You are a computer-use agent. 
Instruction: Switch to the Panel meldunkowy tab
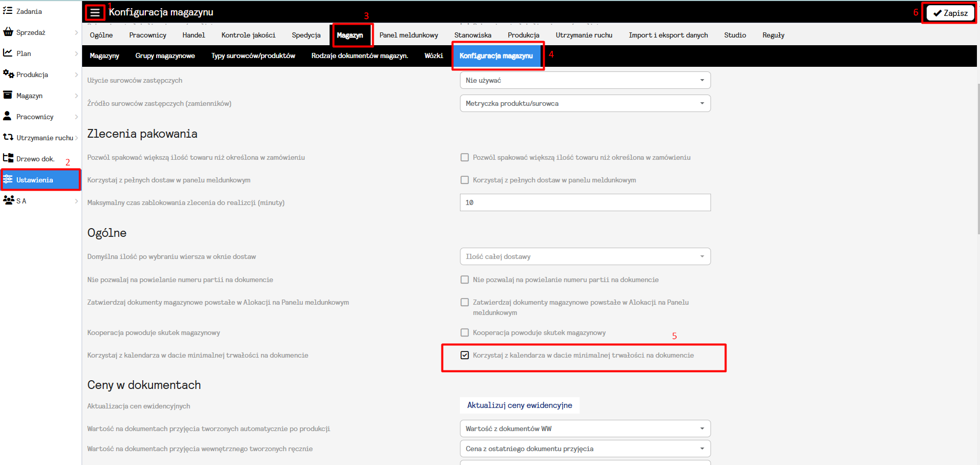click(409, 35)
